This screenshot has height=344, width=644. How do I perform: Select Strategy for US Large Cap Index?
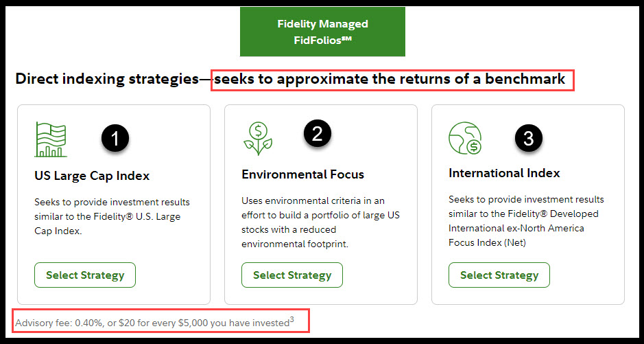85,275
